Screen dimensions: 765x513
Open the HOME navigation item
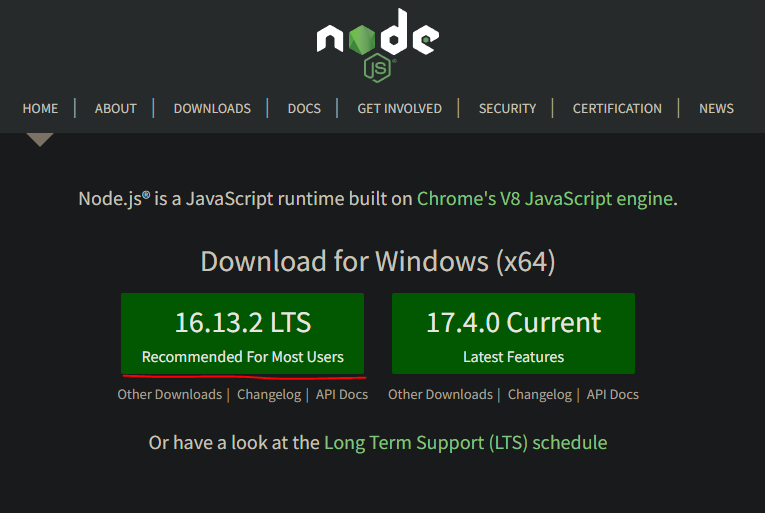tap(40, 108)
